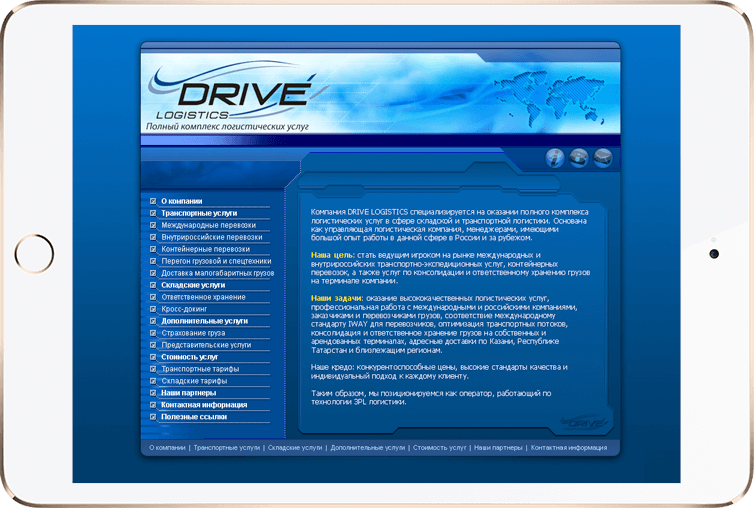
Task: Open Стоимость услуг section in sidebar
Action: pyautogui.click(x=189, y=357)
